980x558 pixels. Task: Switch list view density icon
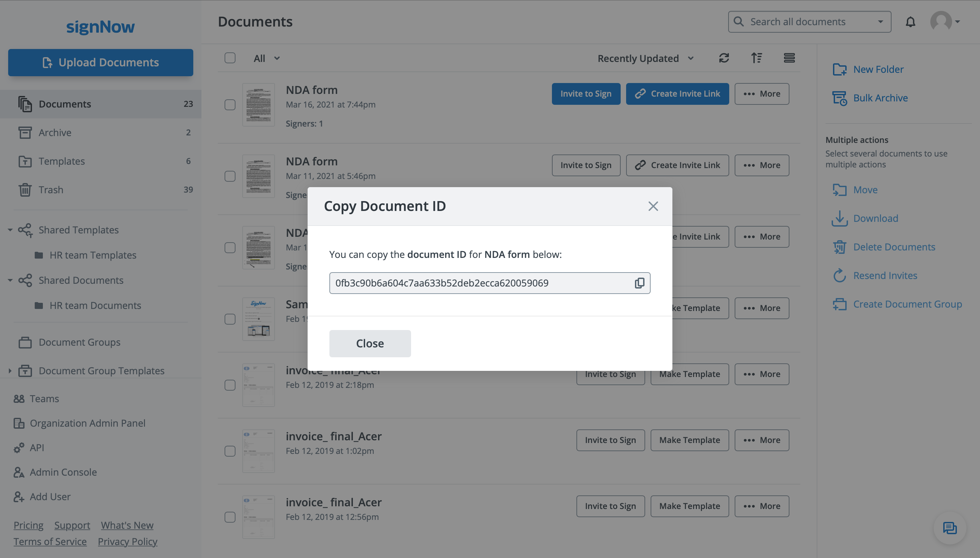[789, 58]
